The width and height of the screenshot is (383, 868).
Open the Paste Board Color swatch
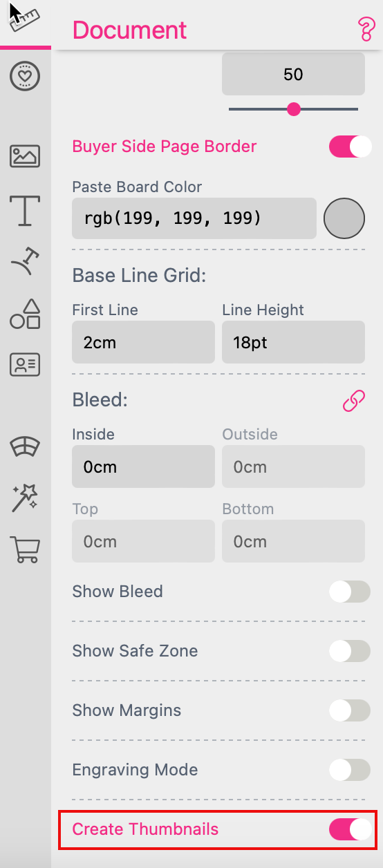[x=344, y=218]
